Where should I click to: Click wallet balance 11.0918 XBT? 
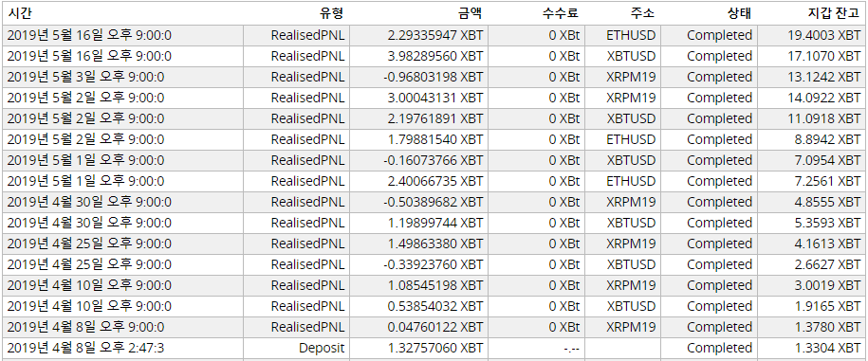824,118
